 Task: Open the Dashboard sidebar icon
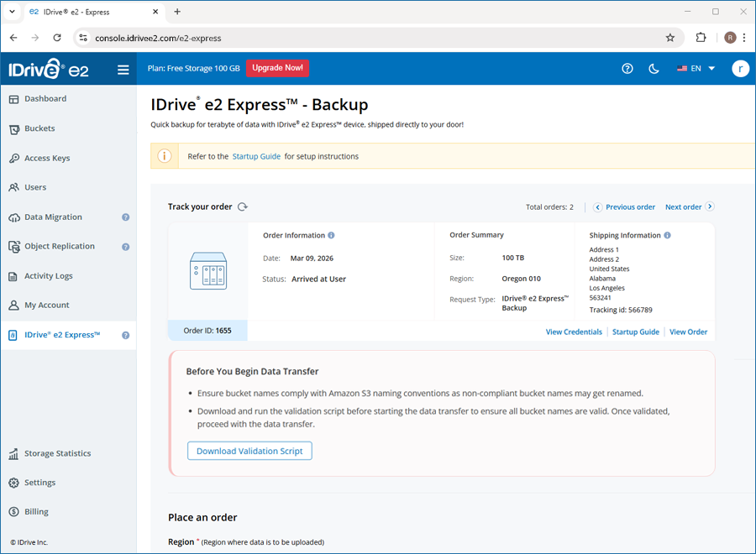pyautogui.click(x=13, y=99)
